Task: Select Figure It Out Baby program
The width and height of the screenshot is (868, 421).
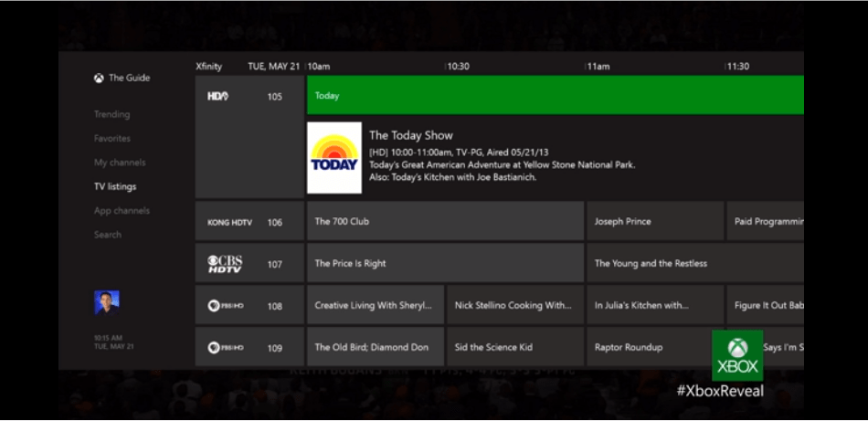Action: tap(765, 305)
